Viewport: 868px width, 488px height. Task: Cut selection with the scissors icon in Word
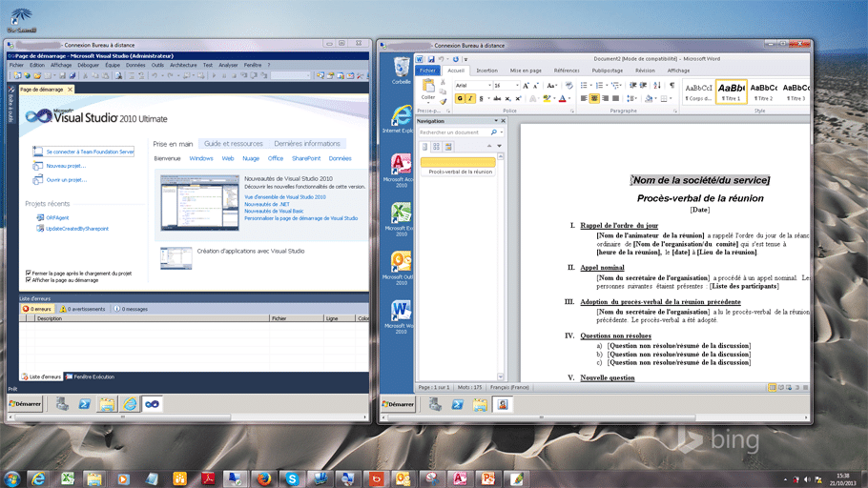[443, 82]
